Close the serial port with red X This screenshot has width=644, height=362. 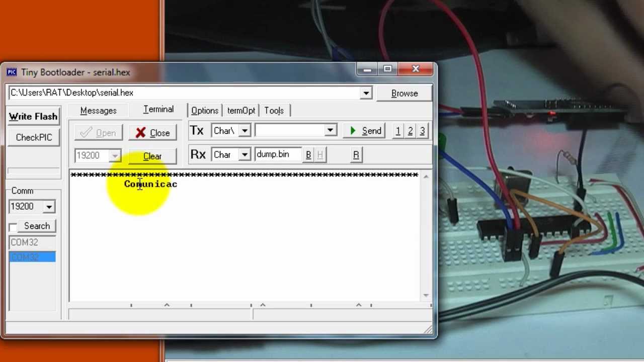click(x=152, y=133)
